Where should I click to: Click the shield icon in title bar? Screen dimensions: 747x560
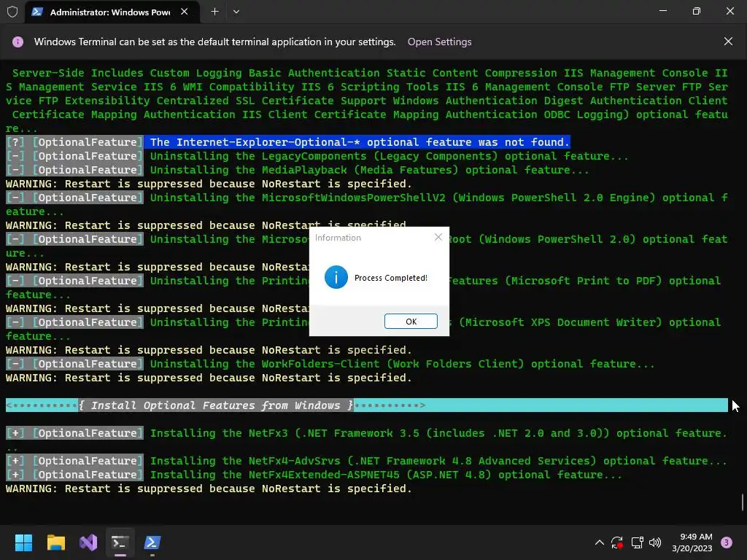pyautogui.click(x=12, y=12)
